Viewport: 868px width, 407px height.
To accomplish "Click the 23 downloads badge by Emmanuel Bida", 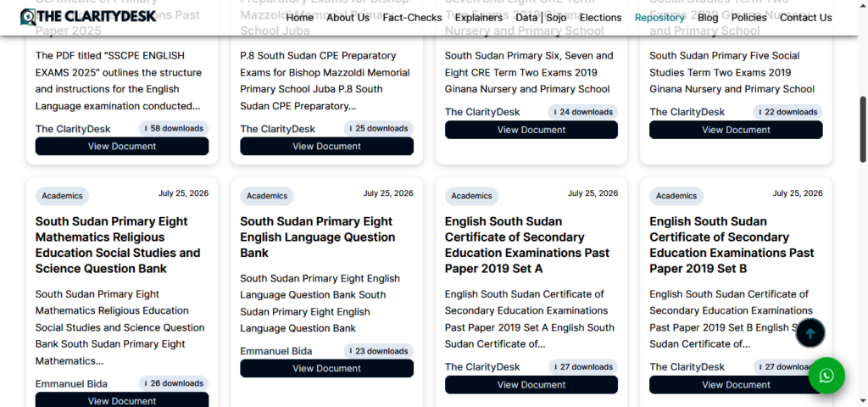I will point(378,351).
